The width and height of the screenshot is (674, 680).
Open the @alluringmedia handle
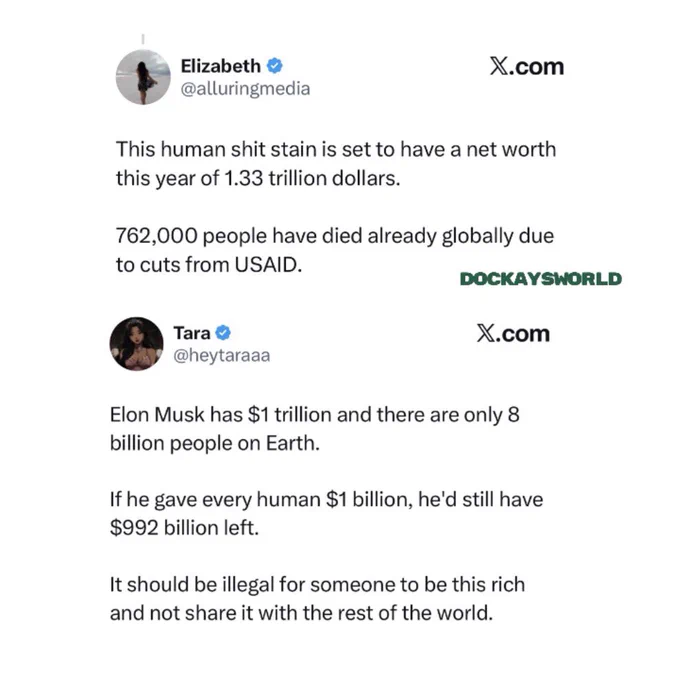[245, 89]
